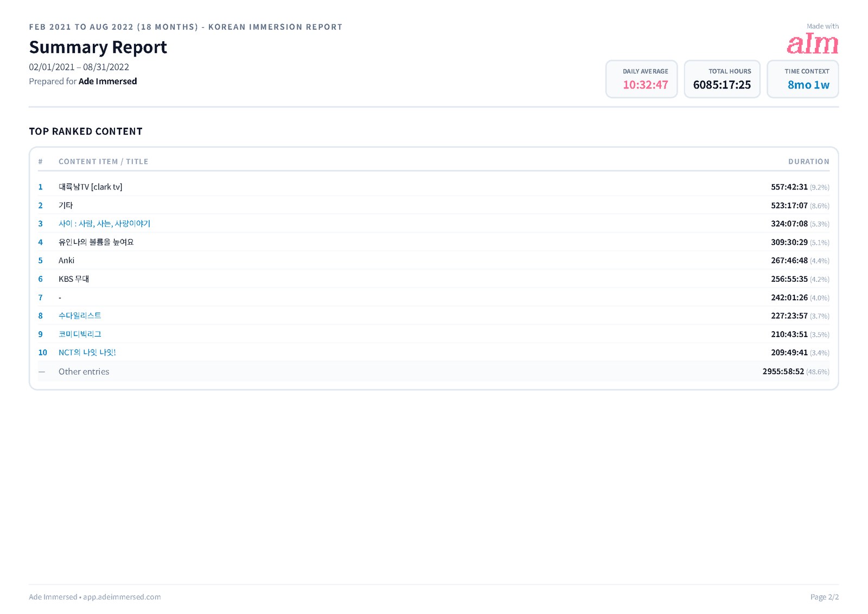
Task: Click the duration 267:46:48
Action: 789,261
